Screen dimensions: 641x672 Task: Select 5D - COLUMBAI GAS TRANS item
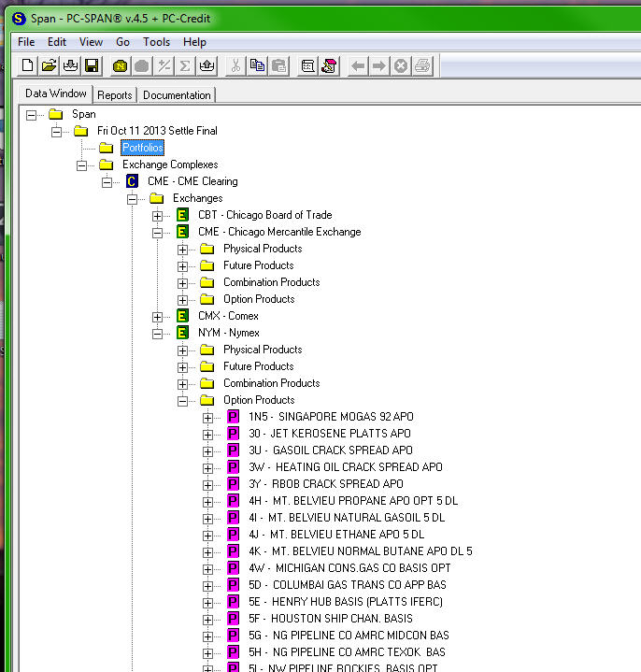pyautogui.click(x=348, y=585)
